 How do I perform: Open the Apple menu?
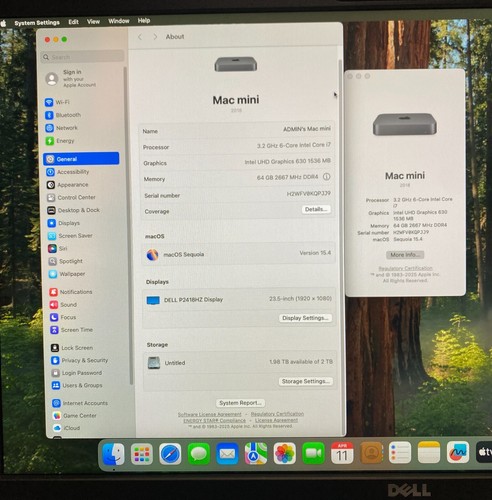3,23
